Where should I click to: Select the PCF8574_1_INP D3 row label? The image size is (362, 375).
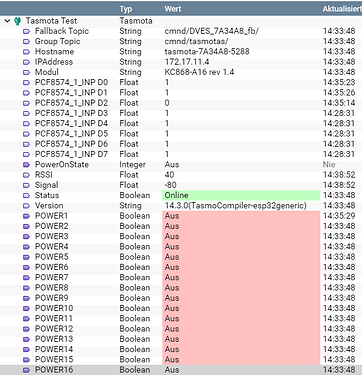71,113
